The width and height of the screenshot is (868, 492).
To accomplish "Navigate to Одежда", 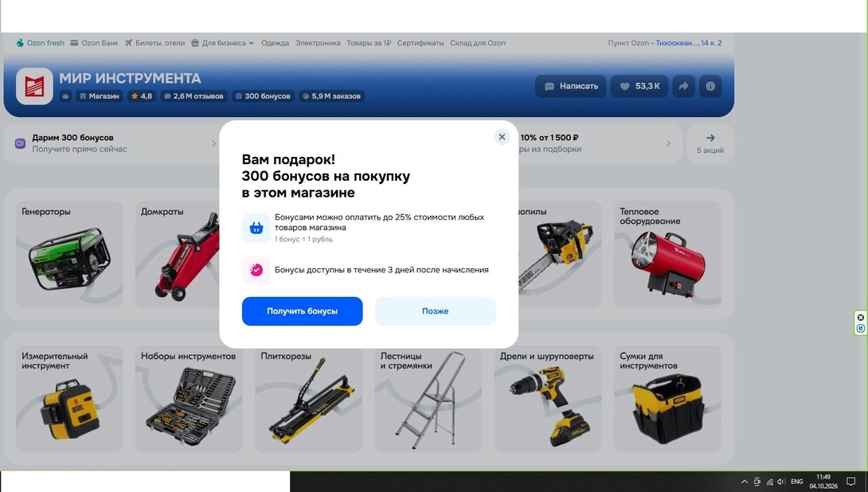I will coord(275,43).
